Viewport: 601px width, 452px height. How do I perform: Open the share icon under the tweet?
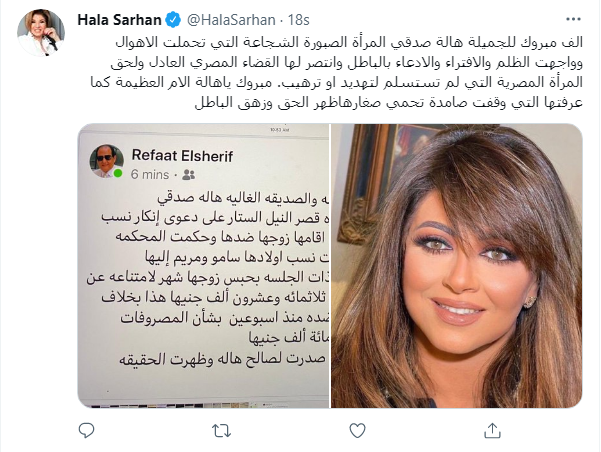(x=493, y=431)
